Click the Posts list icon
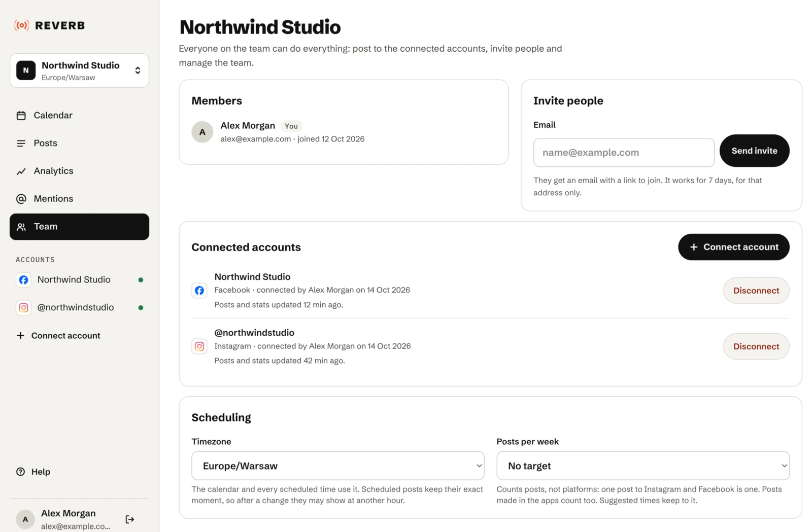The height and width of the screenshot is (532, 812). tap(21, 144)
